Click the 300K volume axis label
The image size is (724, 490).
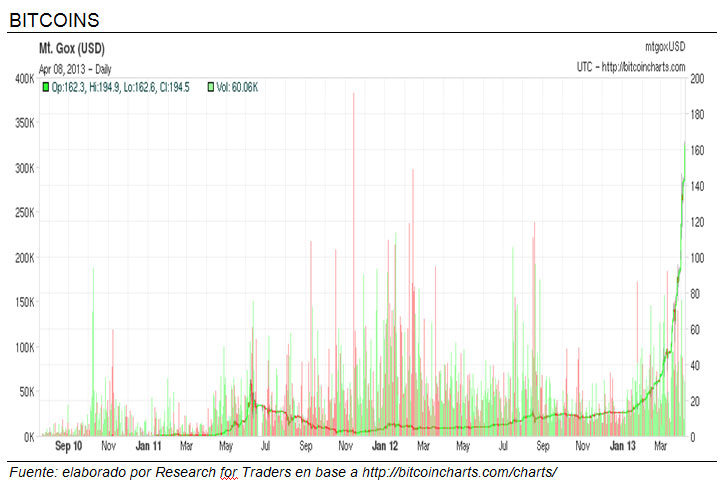click(24, 168)
